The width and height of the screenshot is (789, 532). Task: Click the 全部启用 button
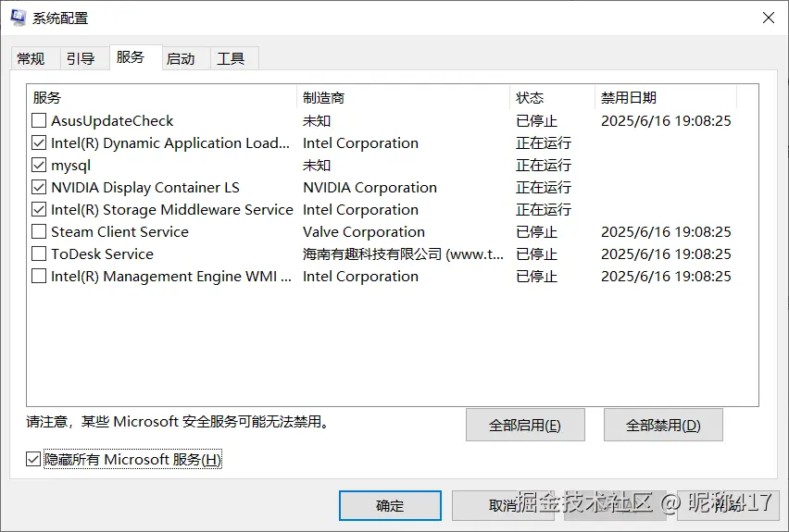click(x=525, y=426)
